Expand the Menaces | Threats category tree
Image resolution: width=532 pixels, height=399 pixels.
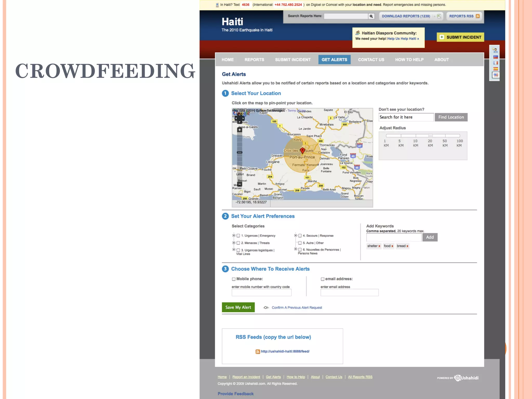pos(234,243)
